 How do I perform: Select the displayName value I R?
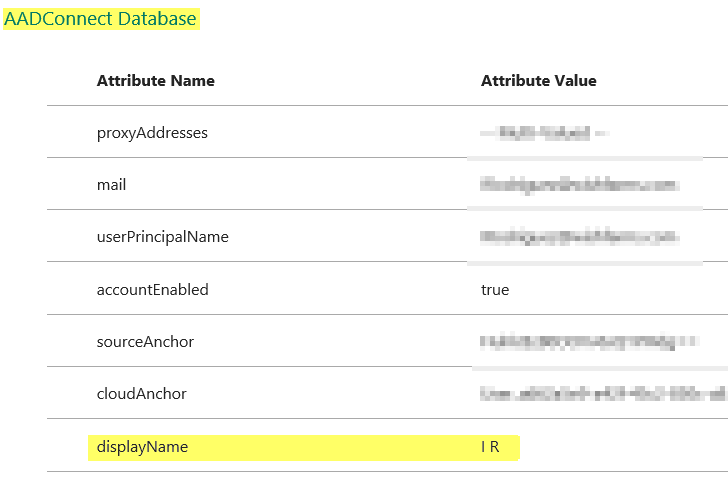coord(490,447)
